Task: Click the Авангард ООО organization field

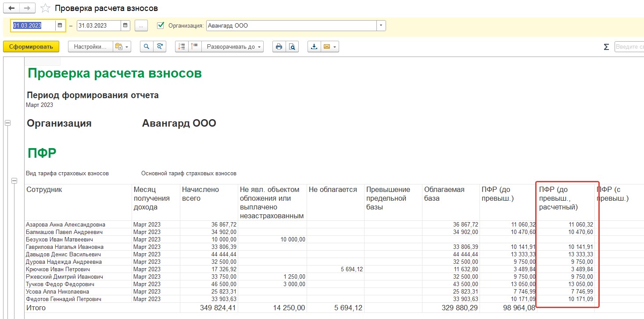Action: [291, 25]
